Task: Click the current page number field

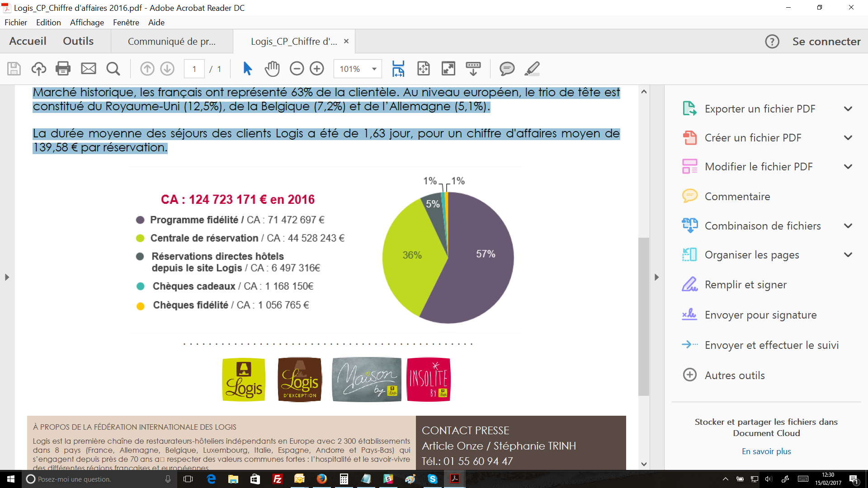Action: (194, 69)
